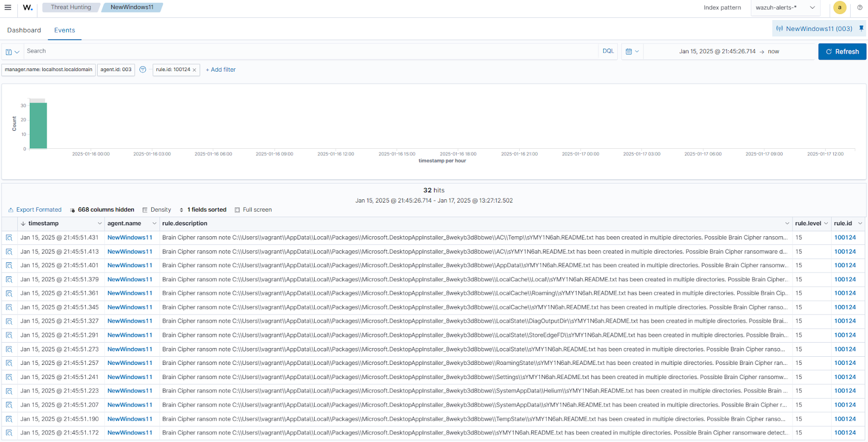Image resolution: width=868 pixels, height=442 pixels.
Task: Switch query language via DQL
Action: pos(608,51)
